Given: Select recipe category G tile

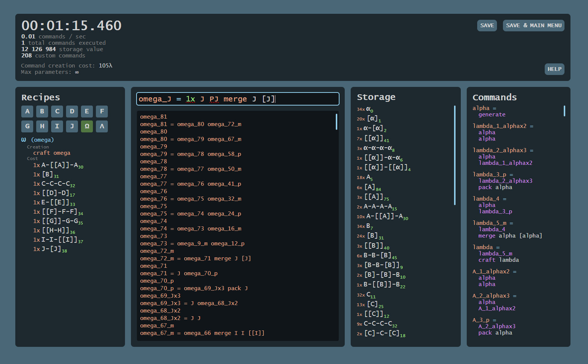Looking at the screenshot, I should click(27, 126).
